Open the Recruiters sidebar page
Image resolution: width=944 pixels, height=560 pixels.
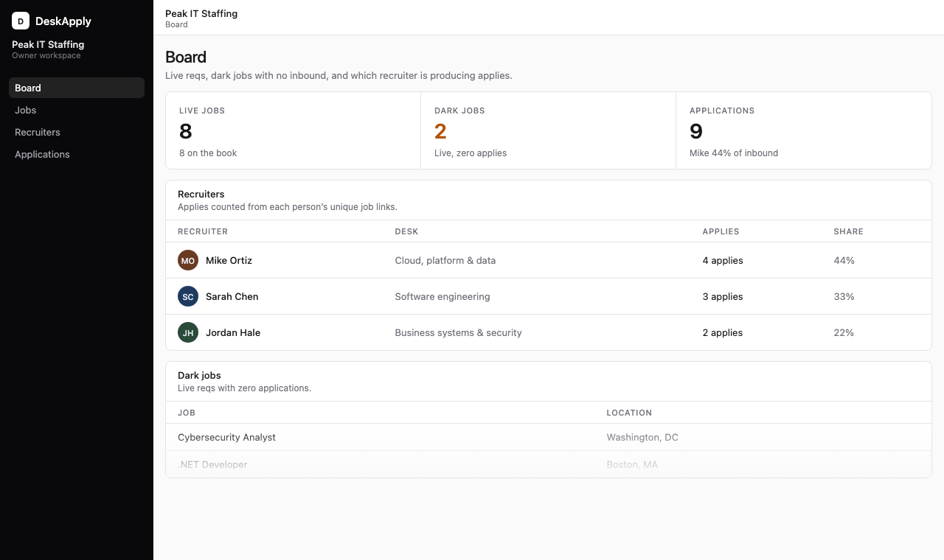pyautogui.click(x=77, y=132)
